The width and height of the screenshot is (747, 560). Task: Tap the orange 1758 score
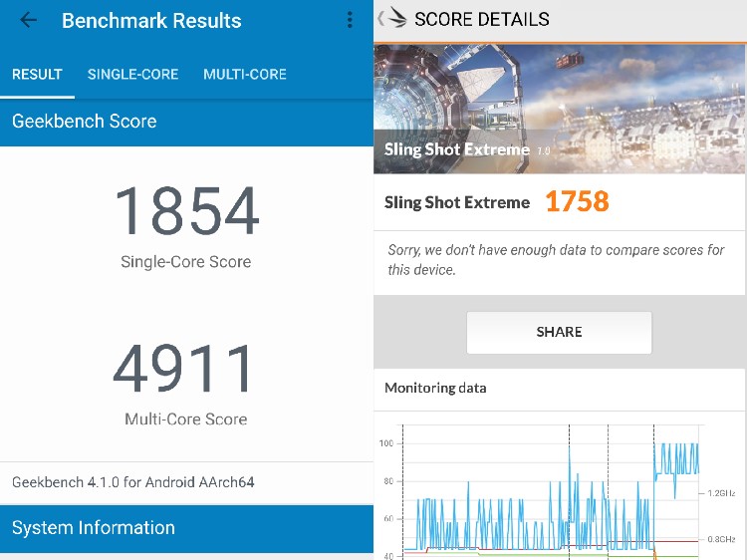(x=577, y=201)
